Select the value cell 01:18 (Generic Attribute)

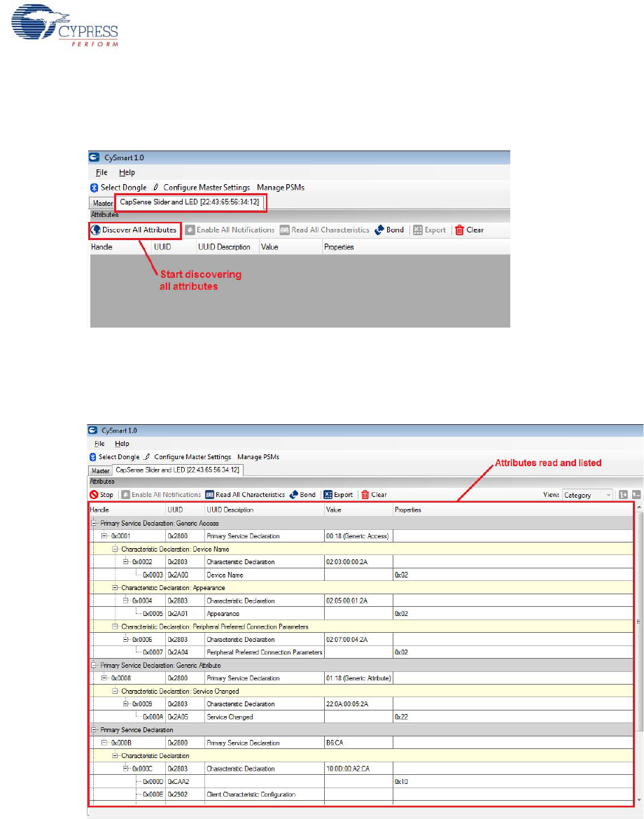358,678
